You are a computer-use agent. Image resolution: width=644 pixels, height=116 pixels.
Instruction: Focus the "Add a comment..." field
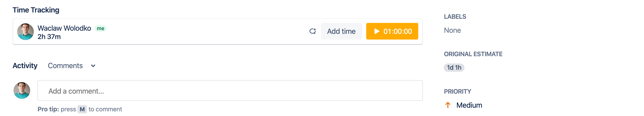point(230,91)
